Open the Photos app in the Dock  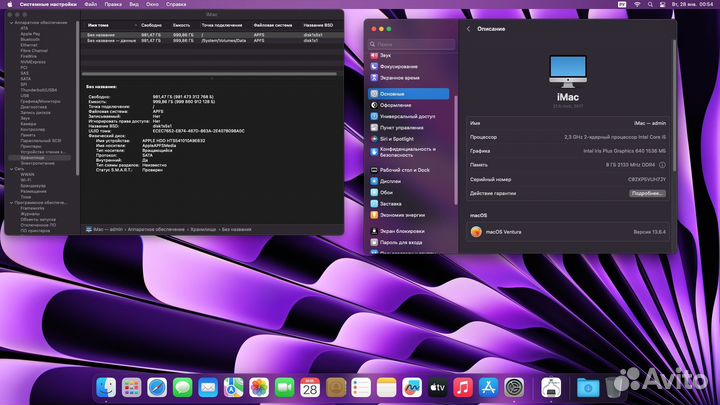[x=259, y=388]
